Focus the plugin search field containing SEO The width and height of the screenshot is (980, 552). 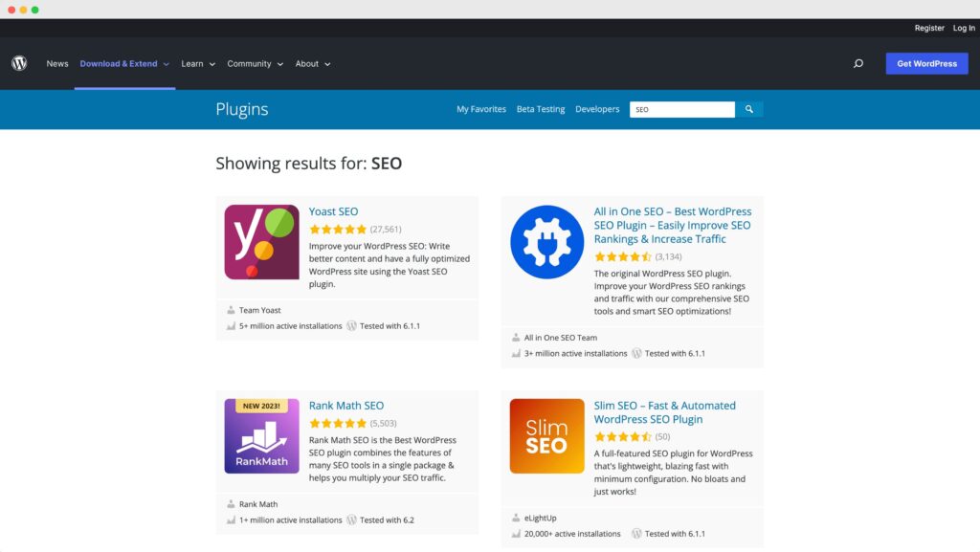681,109
